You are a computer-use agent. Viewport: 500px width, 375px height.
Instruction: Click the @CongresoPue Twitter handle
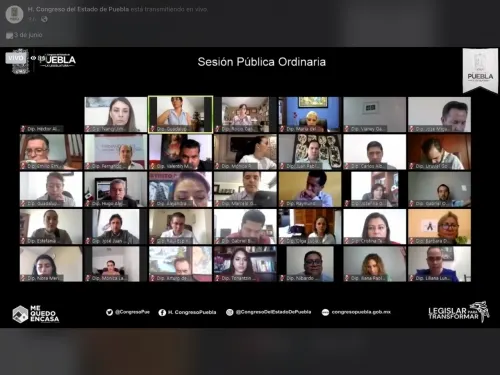pos(132,312)
